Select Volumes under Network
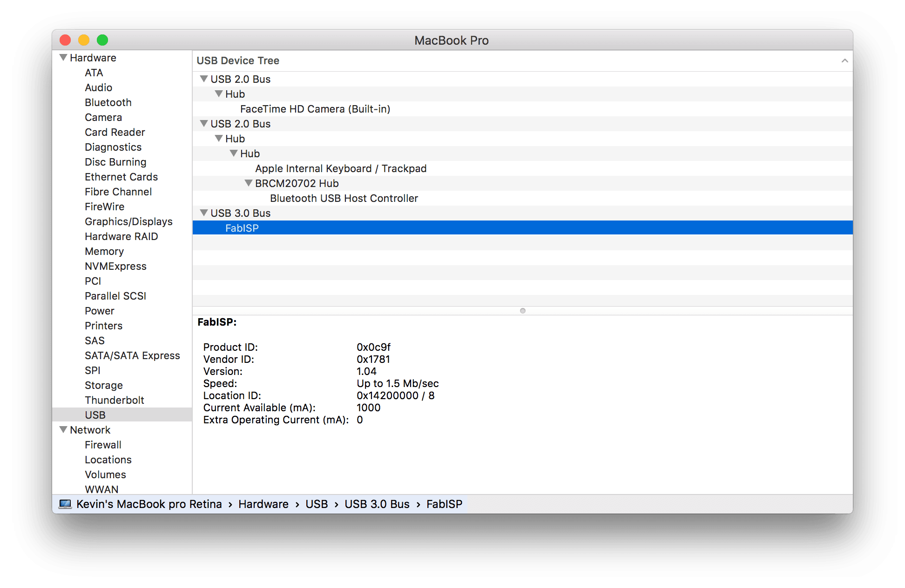905x588 pixels. [x=105, y=474]
